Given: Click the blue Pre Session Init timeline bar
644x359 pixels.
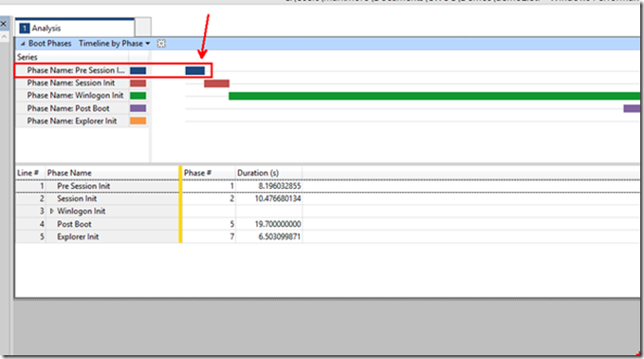Looking at the screenshot, I should click(194, 70).
